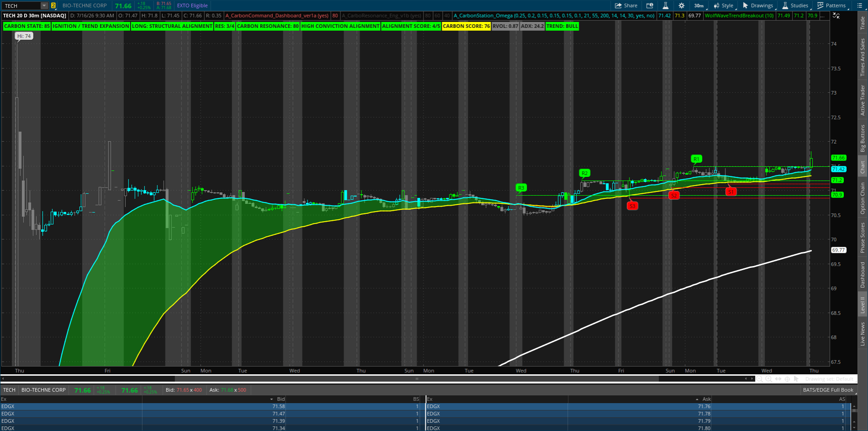Open the yellow link color 2 selector
Image resolution: width=868 pixels, height=431 pixels.
click(53, 5)
